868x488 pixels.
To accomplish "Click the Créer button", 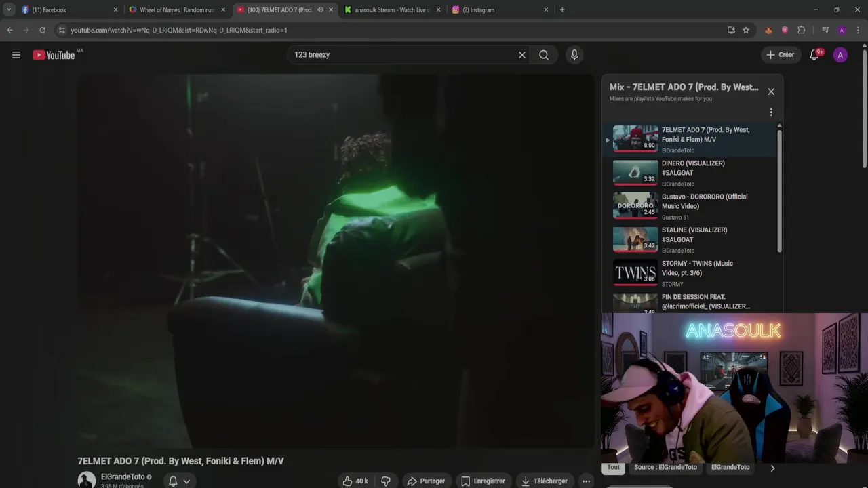I will coord(780,55).
